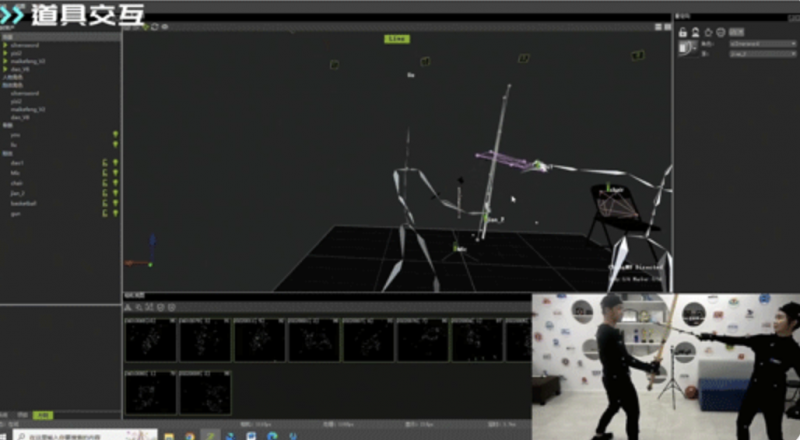Click the pentagon shape icon in properties panel
800x440 pixels.
click(x=707, y=32)
